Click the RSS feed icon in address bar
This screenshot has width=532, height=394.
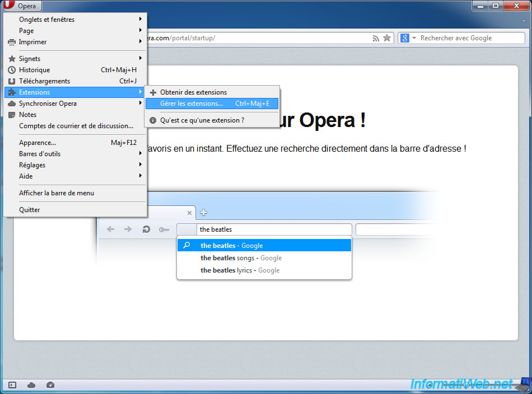(376, 38)
